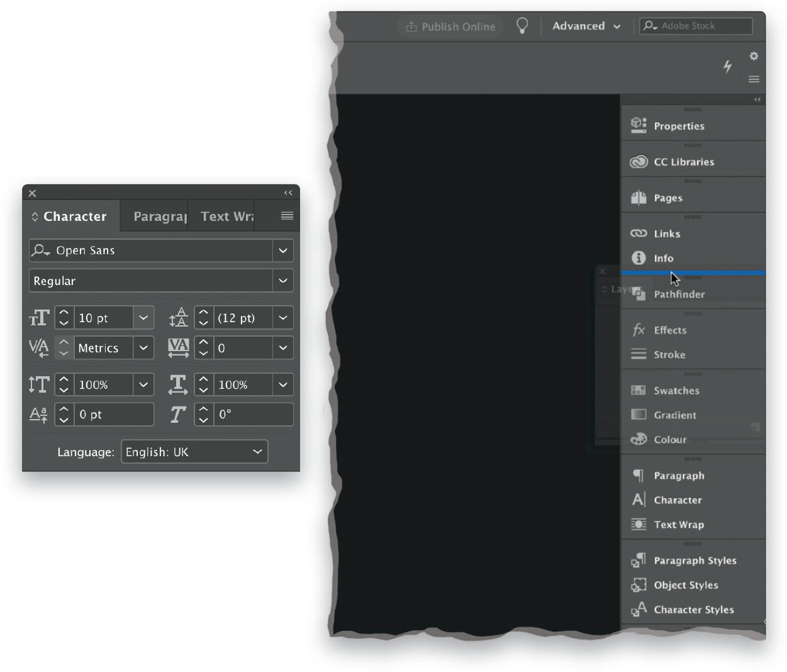Open the Pages panel

668,198
